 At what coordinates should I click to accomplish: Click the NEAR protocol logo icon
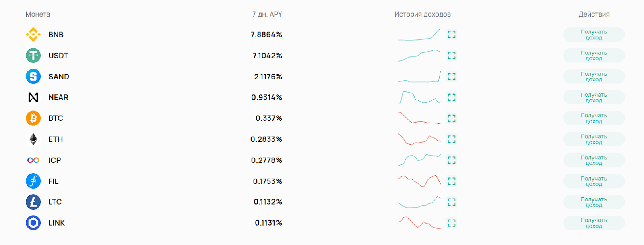pos(33,97)
